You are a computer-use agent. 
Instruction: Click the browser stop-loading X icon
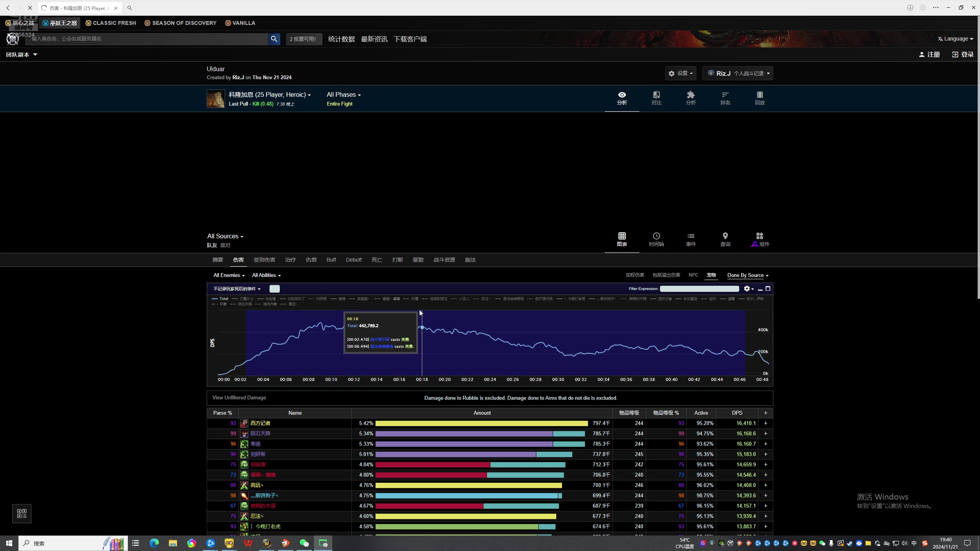pos(30,8)
